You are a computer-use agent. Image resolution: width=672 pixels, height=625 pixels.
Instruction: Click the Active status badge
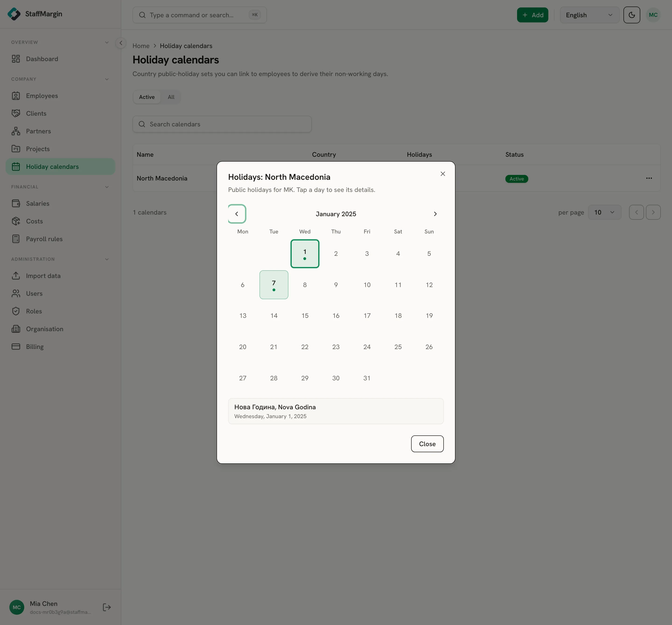click(517, 179)
